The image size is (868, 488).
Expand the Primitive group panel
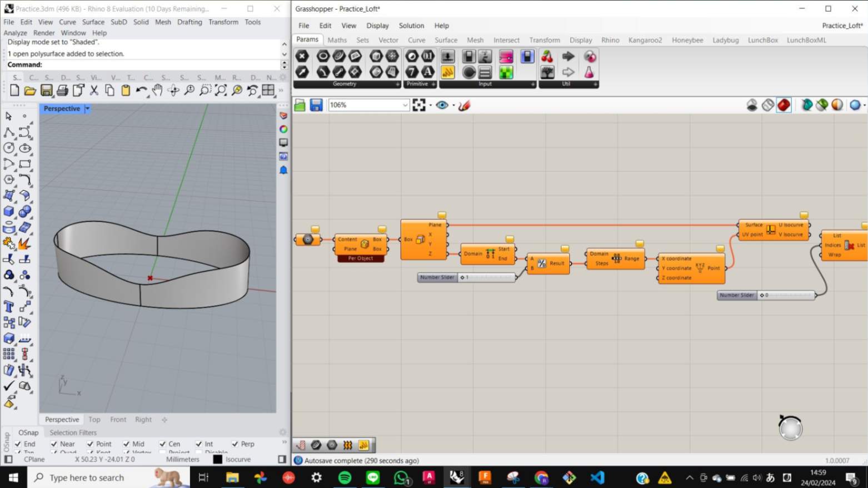pos(433,84)
